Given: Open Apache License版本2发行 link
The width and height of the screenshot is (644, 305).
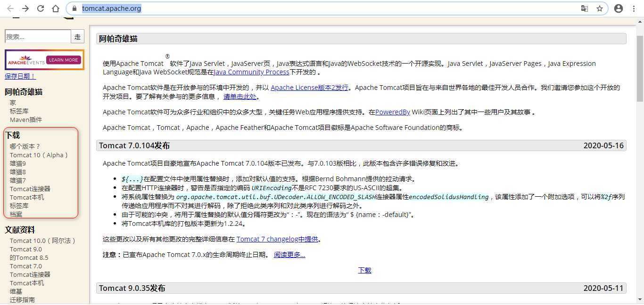Looking at the screenshot, I should point(309,88).
